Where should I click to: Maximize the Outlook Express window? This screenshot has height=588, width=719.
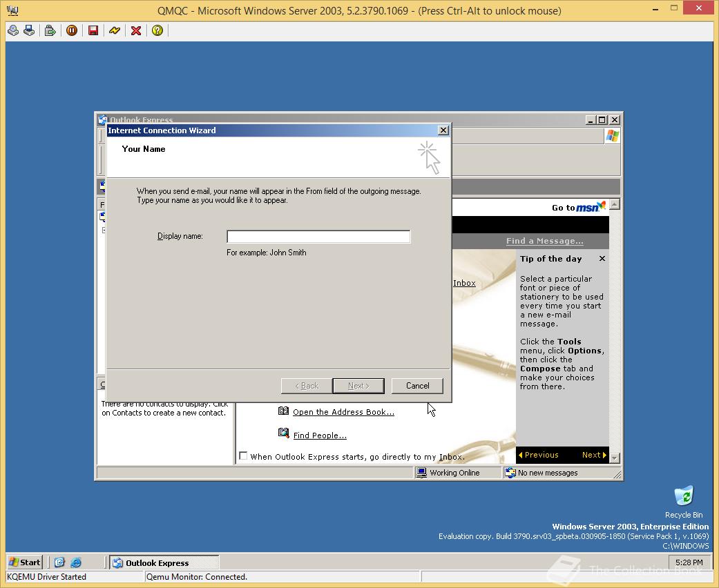click(x=602, y=120)
